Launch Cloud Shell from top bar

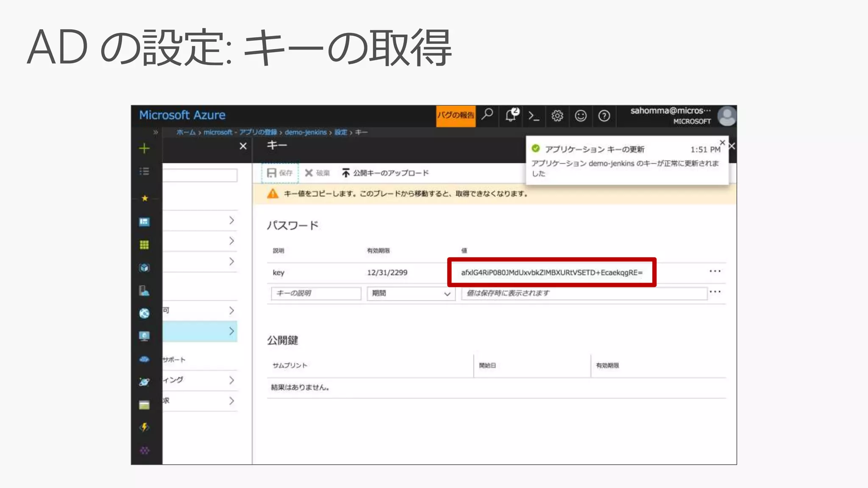534,116
